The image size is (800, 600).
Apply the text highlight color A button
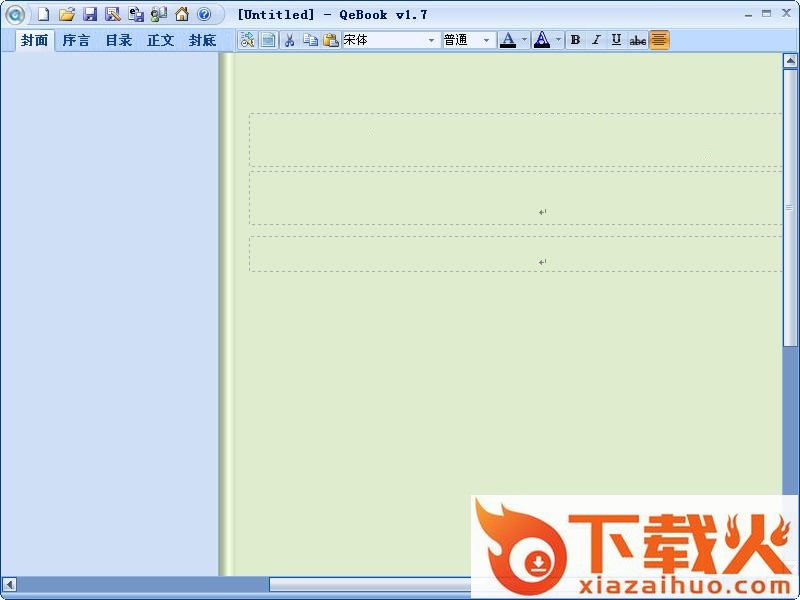(x=542, y=40)
